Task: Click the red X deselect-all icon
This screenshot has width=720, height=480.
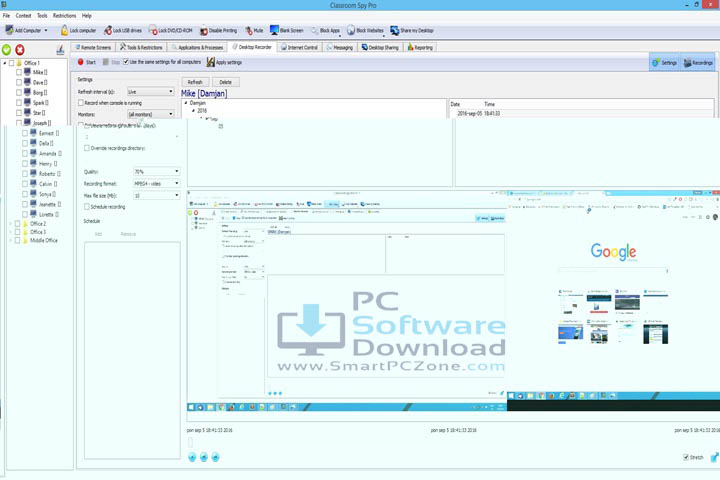Action: [20, 50]
